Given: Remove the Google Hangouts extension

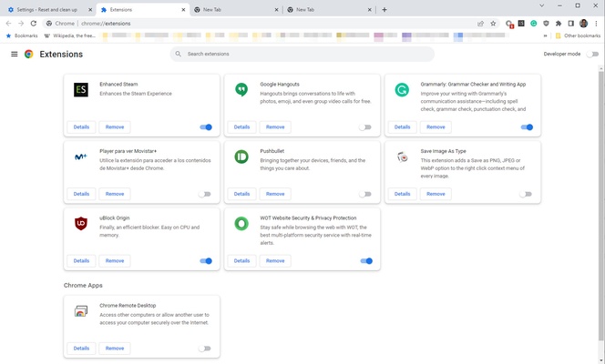Looking at the screenshot, I should point(275,127).
